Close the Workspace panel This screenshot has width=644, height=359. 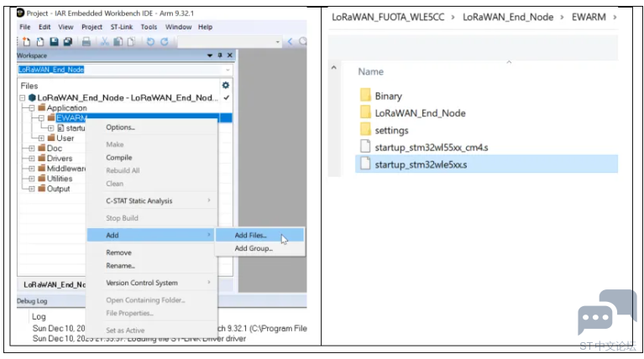pos(229,55)
